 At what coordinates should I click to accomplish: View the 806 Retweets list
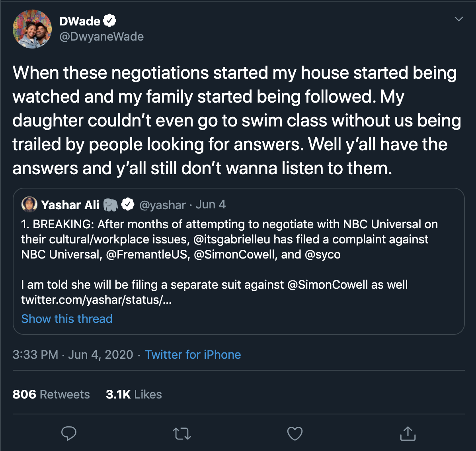click(51, 395)
